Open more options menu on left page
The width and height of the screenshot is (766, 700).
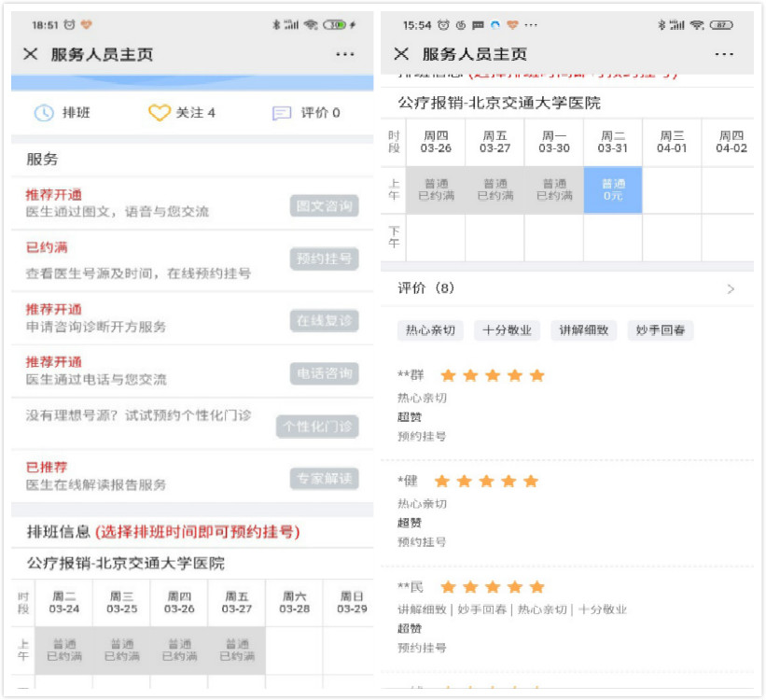click(x=345, y=54)
